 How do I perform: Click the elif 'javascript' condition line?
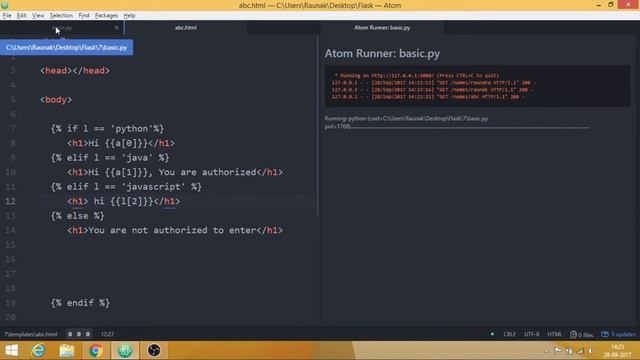tap(126, 187)
